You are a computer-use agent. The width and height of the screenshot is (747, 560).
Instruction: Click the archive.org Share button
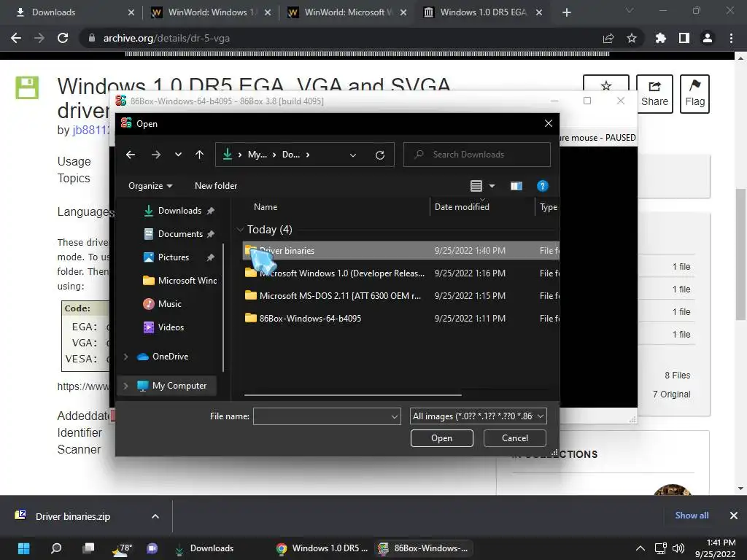(654, 94)
